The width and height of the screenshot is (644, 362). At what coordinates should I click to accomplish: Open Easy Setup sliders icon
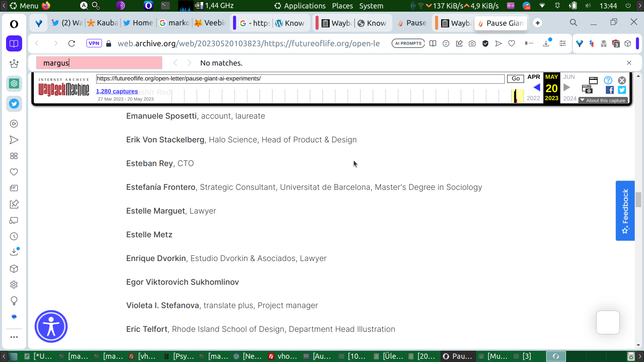pyautogui.click(x=563, y=43)
